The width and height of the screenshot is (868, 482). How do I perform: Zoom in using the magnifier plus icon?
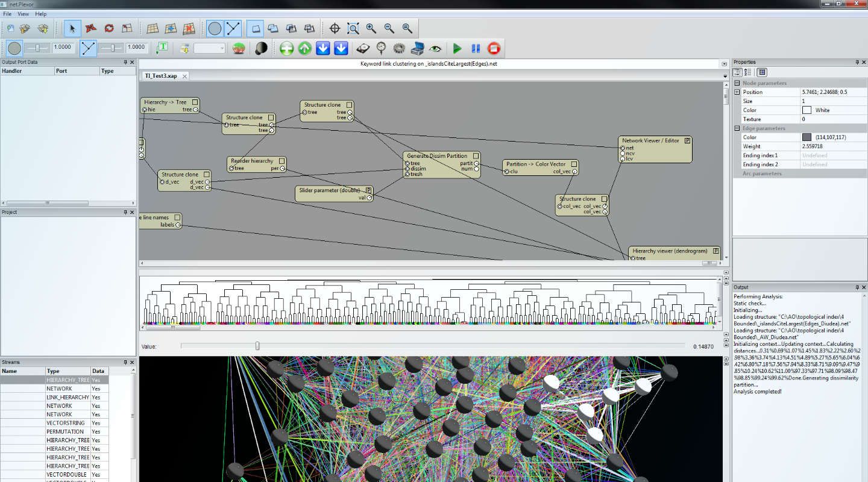point(371,28)
